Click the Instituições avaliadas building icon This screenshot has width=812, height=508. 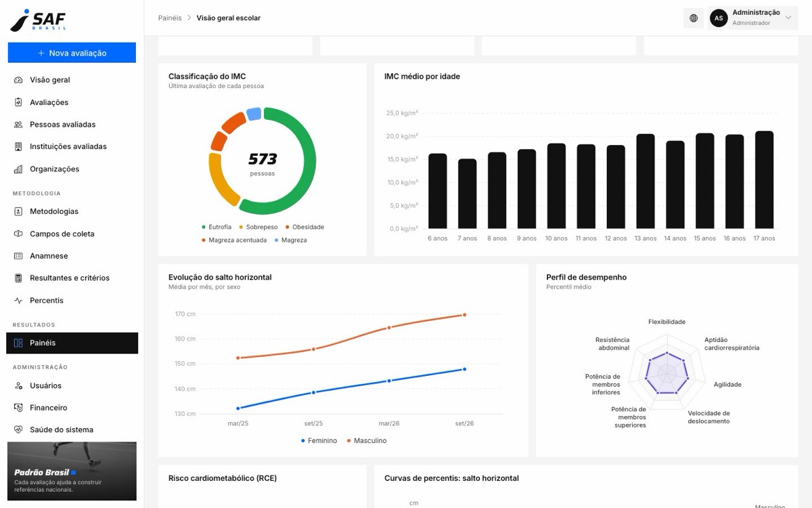tap(18, 146)
